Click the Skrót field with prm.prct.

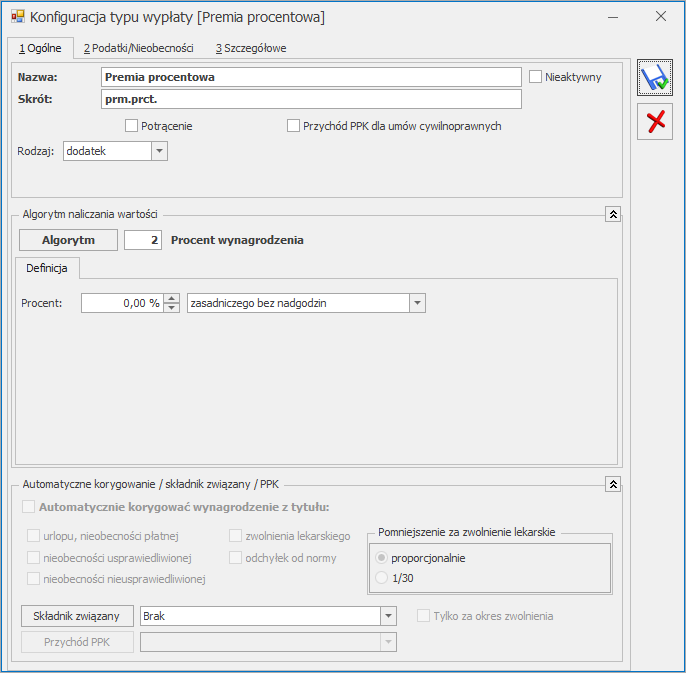point(311,99)
